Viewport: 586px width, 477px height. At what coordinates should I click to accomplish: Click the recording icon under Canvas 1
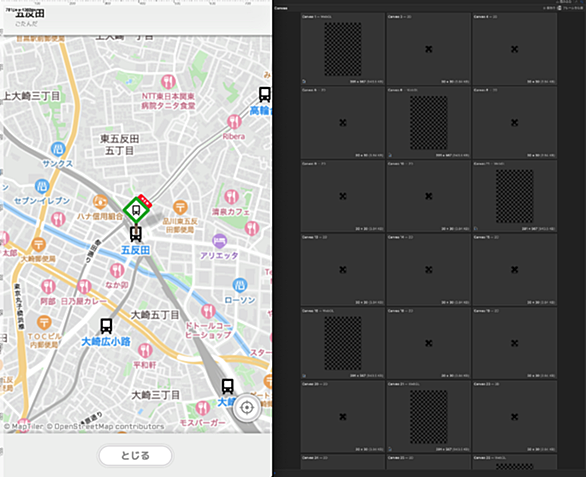304,81
